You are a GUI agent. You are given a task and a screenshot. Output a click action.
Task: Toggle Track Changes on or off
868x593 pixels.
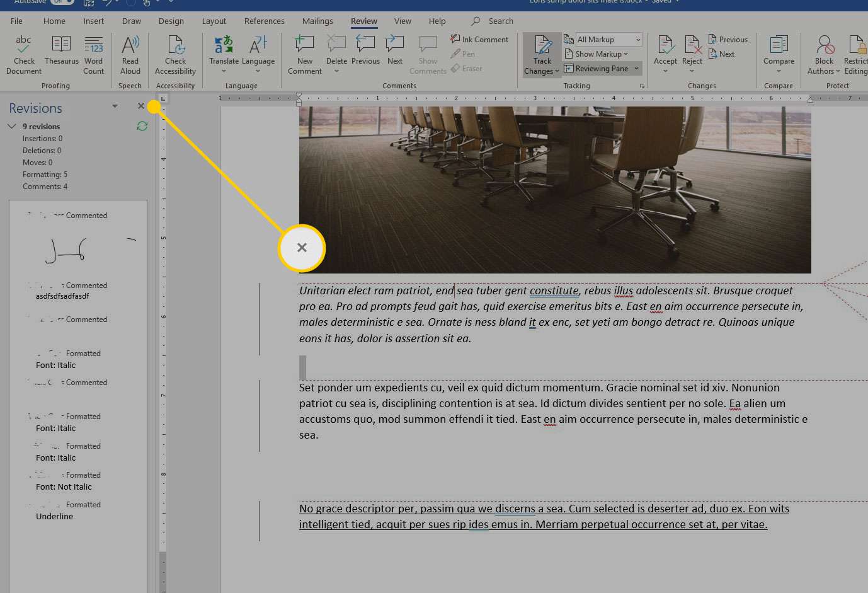(x=542, y=49)
